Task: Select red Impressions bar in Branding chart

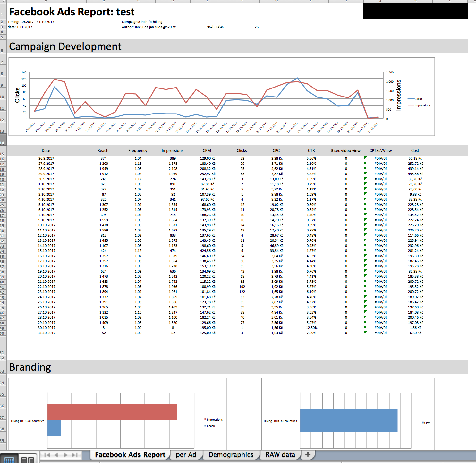Action: [x=112, y=412]
